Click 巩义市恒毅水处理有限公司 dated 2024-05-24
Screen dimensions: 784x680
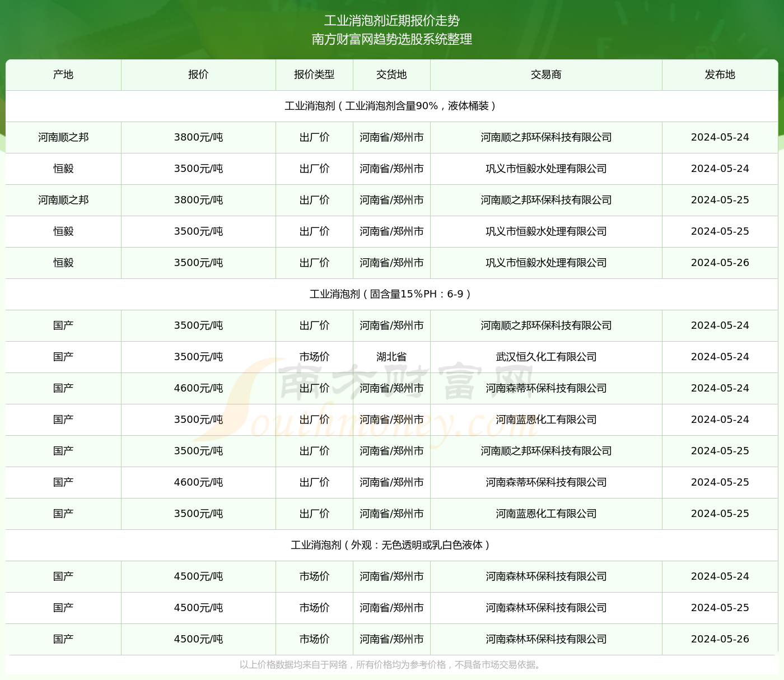click(x=546, y=169)
